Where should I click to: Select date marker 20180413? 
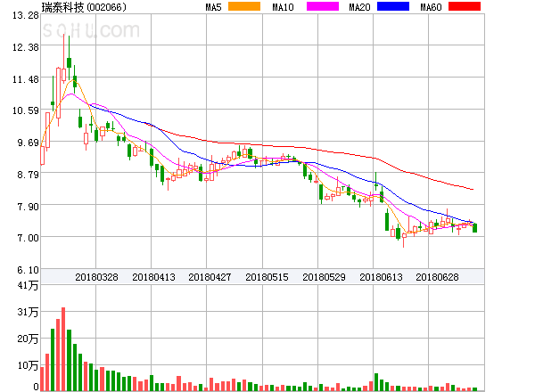pyautogui.click(x=153, y=277)
